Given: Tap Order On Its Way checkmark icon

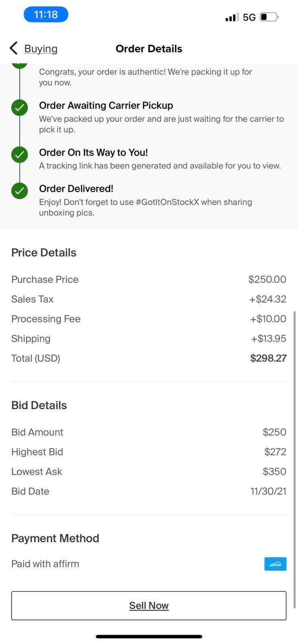Looking at the screenshot, I should pyautogui.click(x=19, y=155).
